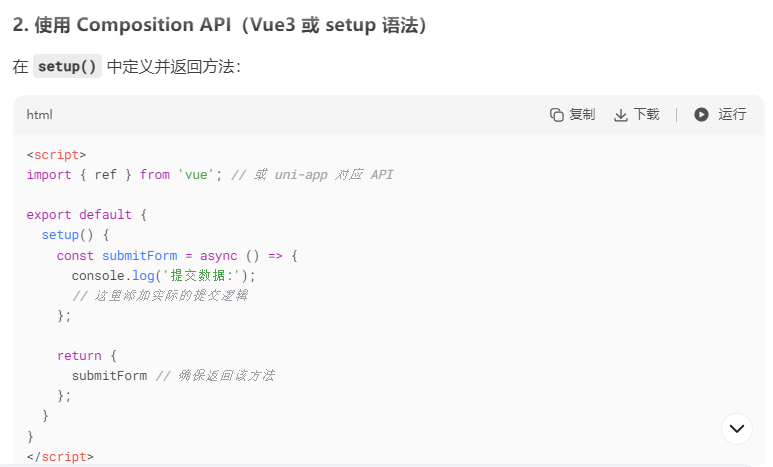Click the 下载 text label

point(646,114)
